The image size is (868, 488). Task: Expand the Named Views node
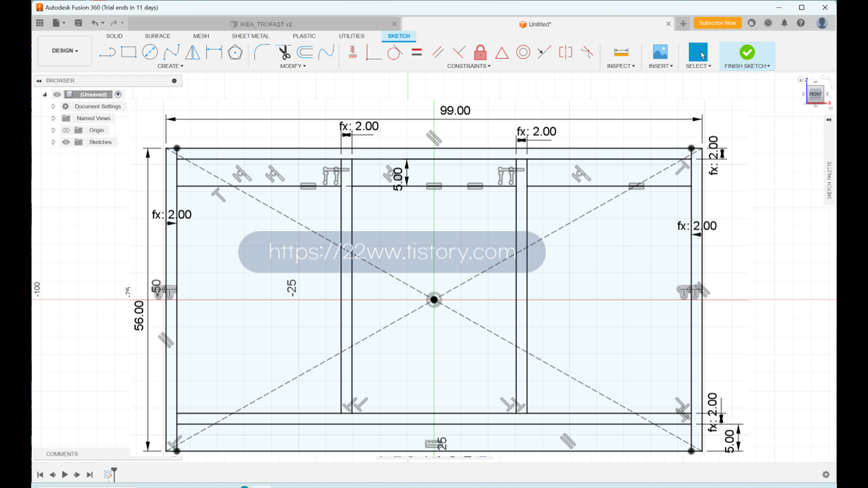(x=54, y=119)
